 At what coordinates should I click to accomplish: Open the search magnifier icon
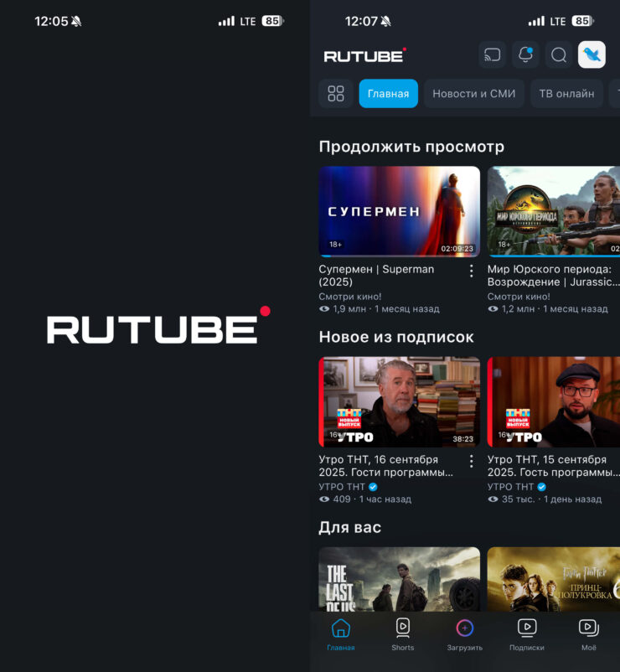pyautogui.click(x=559, y=54)
